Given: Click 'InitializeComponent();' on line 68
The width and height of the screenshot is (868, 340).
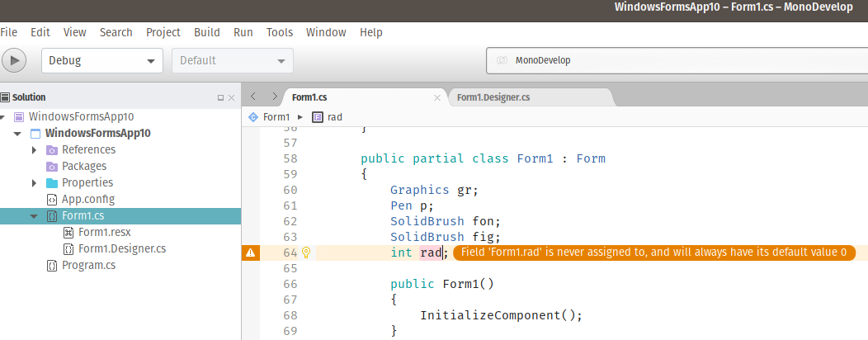Looking at the screenshot, I should [501, 315].
